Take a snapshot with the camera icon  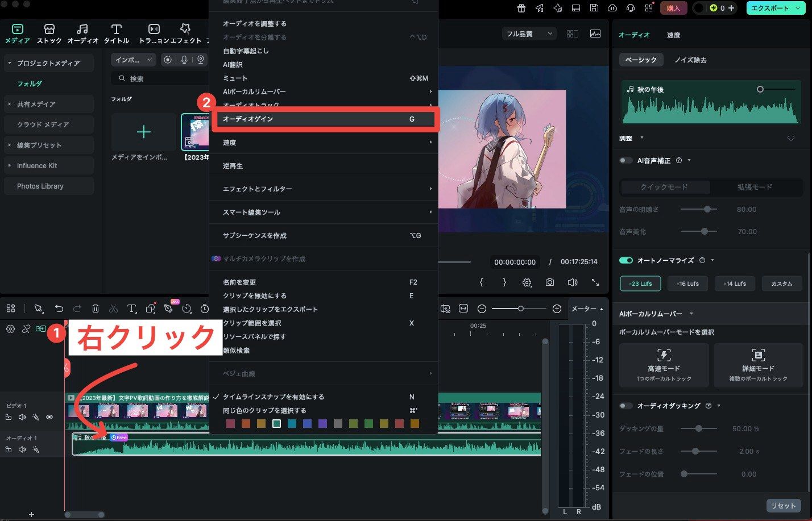[x=550, y=282]
